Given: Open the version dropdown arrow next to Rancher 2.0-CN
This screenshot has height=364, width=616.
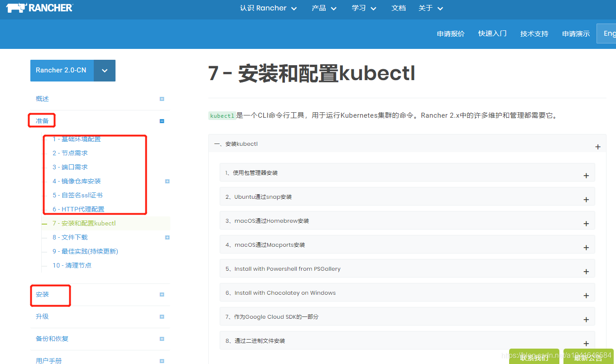Looking at the screenshot, I should click(x=105, y=71).
